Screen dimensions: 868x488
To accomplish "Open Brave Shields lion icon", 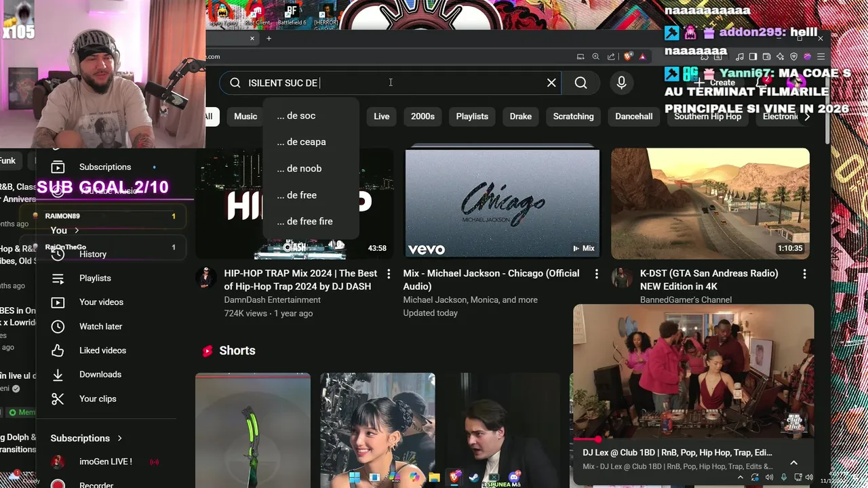I will point(629,57).
